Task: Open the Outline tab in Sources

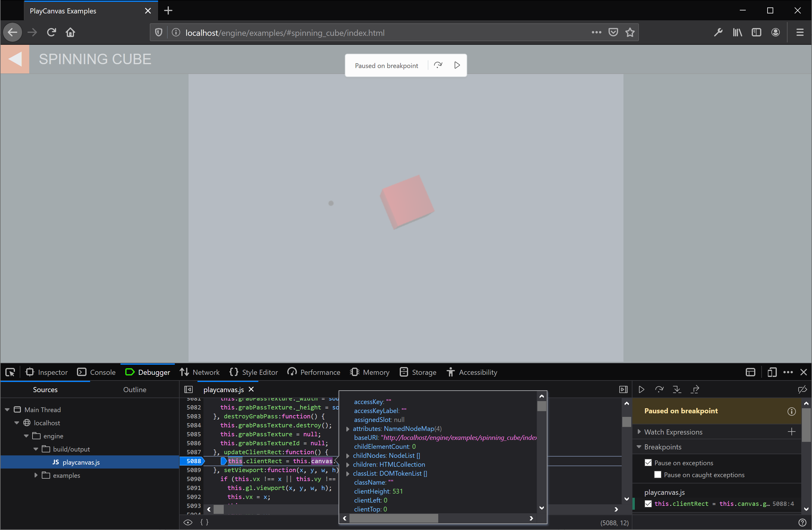Action: click(135, 389)
